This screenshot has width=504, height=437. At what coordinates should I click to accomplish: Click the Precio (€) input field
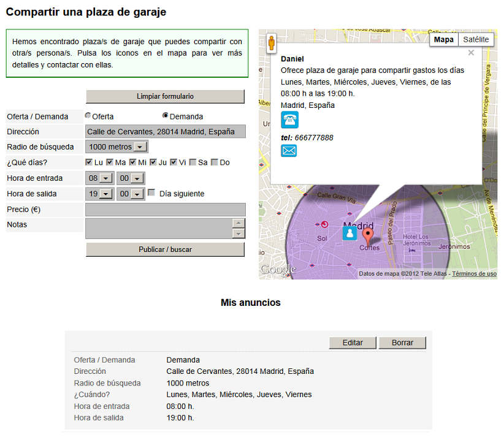[165, 210]
